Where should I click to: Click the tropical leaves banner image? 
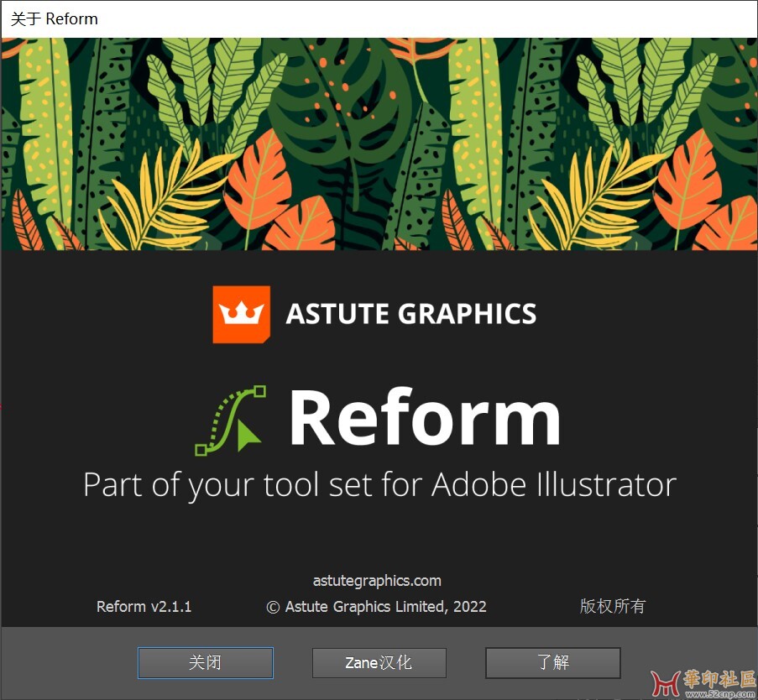pyautogui.click(x=379, y=144)
